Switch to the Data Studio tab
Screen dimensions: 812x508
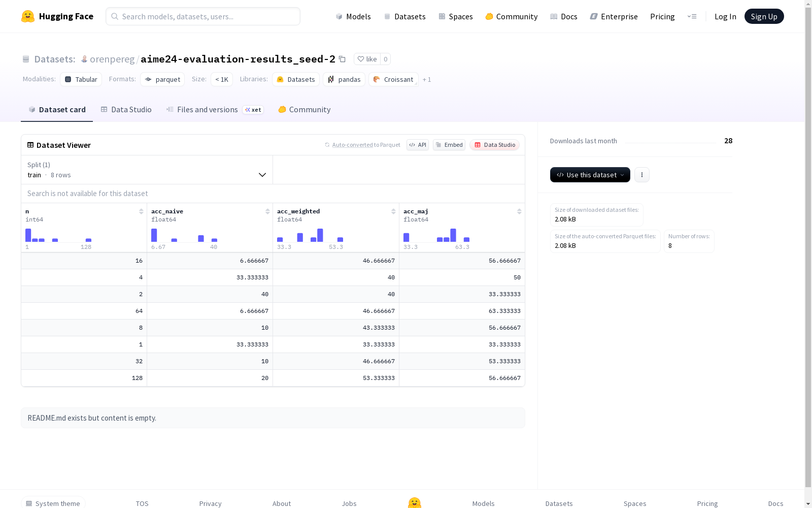coord(126,110)
